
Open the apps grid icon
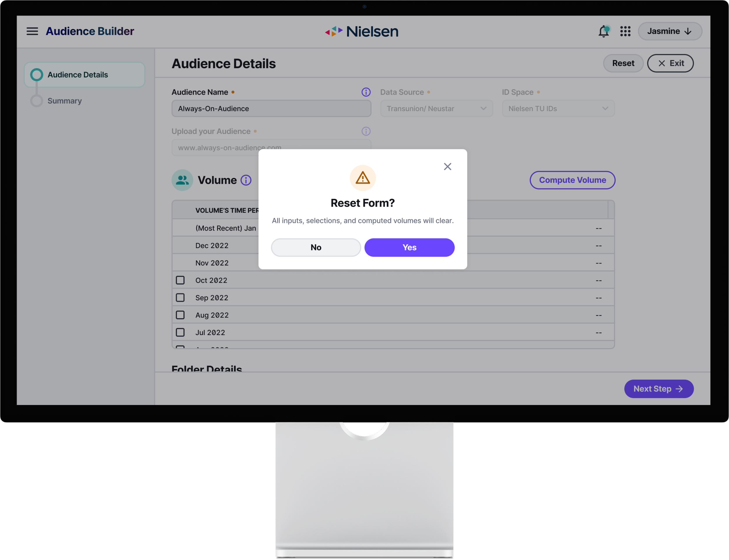pyautogui.click(x=625, y=31)
